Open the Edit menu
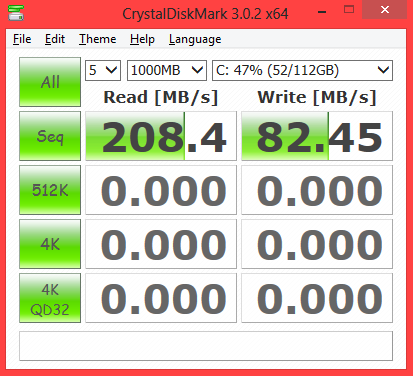 click(55, 39)
